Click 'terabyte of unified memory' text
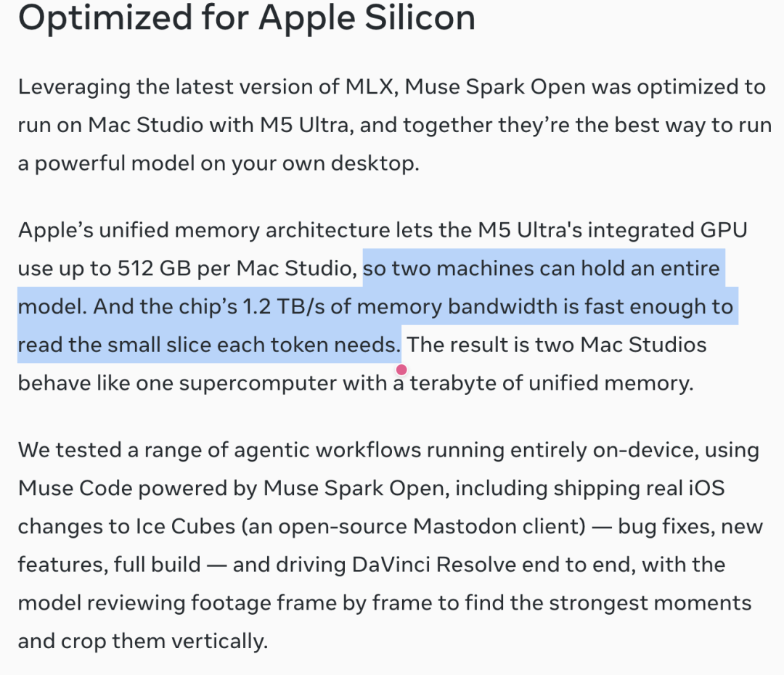This screenshot has height=675, width=784. coord(550,383)
